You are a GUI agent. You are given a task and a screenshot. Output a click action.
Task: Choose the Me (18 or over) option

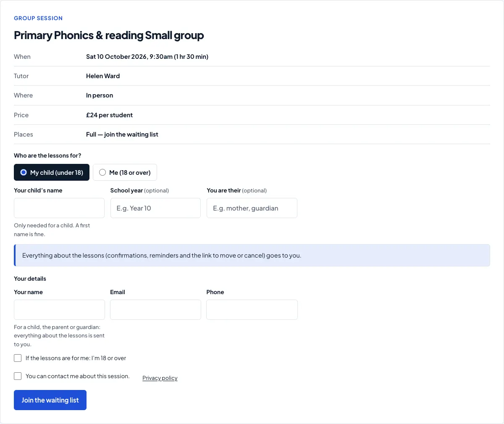[x=125, y=172]
